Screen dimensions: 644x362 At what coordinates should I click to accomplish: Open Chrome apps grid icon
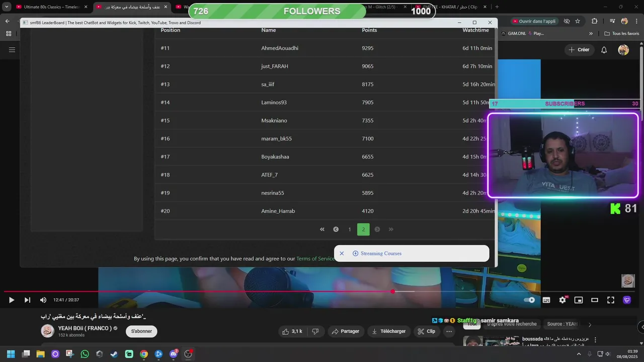click(x=9, y=34)
